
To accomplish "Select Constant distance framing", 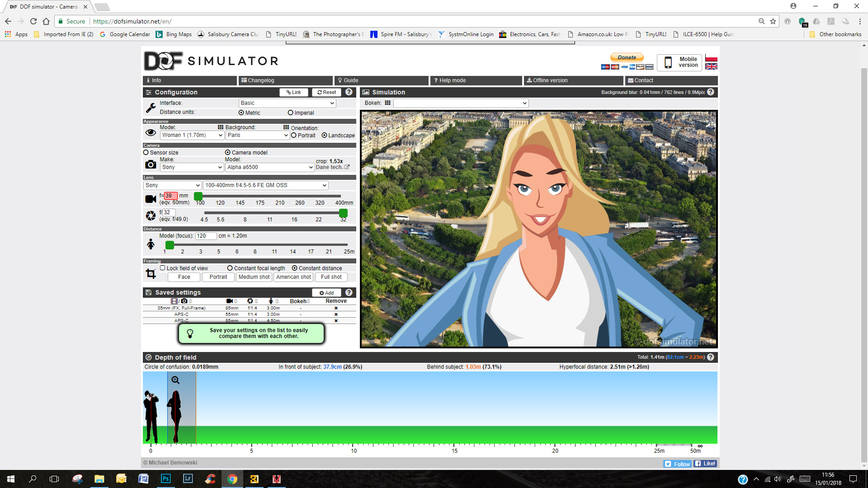I will pyautogui.click(x=295, y=268).
